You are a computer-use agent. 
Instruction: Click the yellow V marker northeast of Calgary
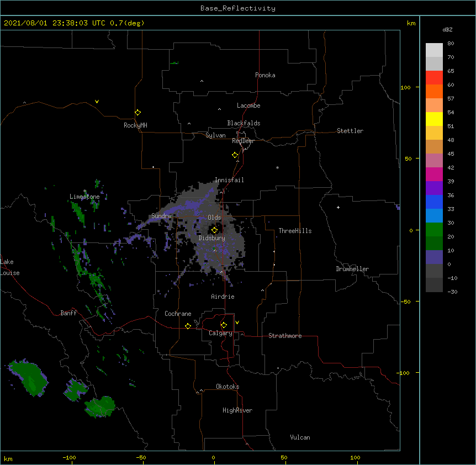pos(237,323)
